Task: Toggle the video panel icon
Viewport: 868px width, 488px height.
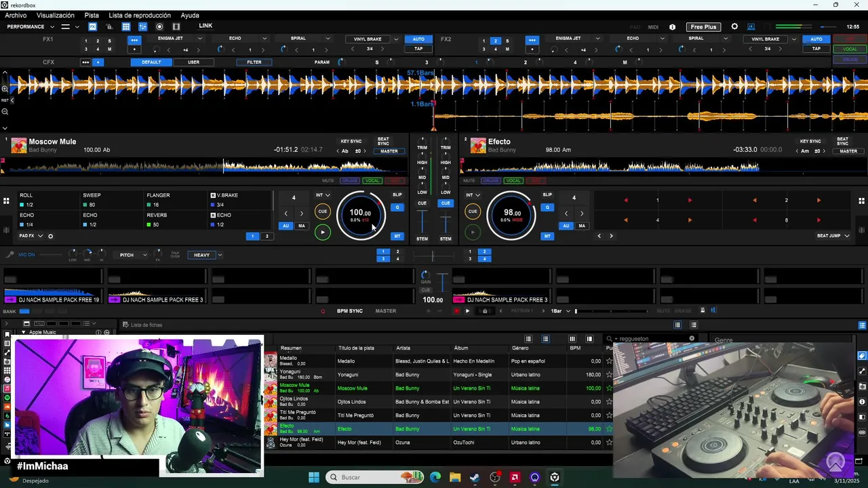Action: [x=176, y=26]
